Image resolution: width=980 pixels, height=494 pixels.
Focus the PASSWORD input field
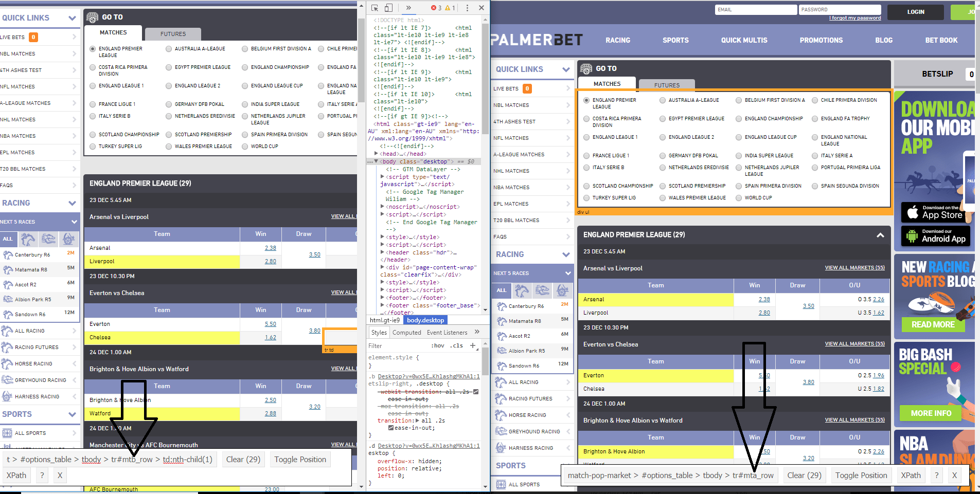[840, 10]
